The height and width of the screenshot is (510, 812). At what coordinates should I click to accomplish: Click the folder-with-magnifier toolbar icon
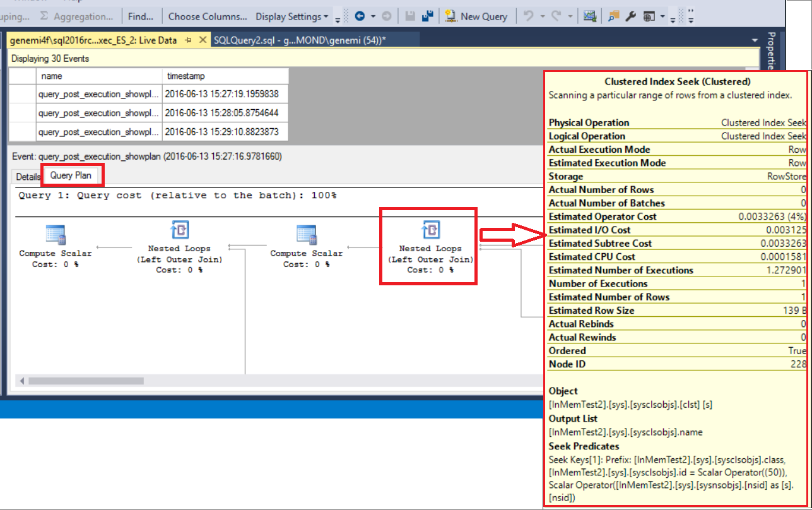pyautogui.click(x=613, y=16)
